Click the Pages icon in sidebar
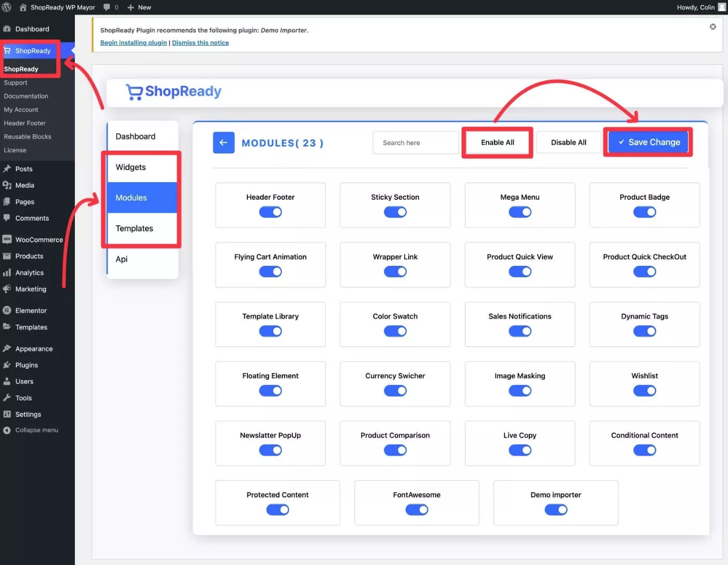The image size is (728, 565). pyautogui.click(x=7, y=201)
